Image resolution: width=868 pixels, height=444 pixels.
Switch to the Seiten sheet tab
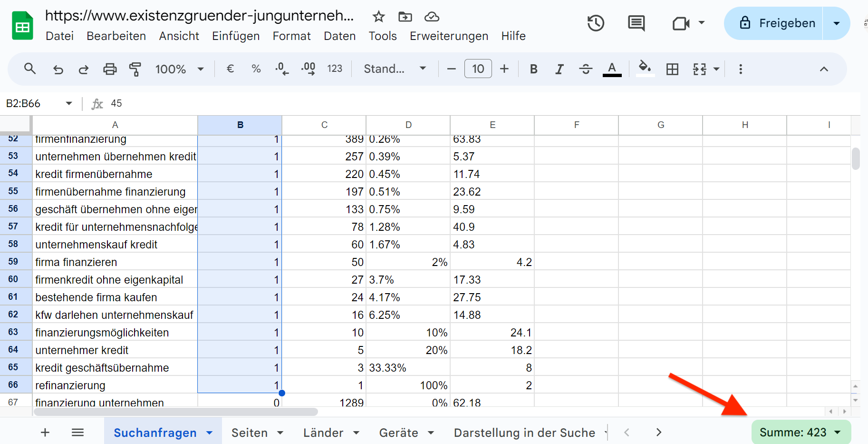coord(249,433)
